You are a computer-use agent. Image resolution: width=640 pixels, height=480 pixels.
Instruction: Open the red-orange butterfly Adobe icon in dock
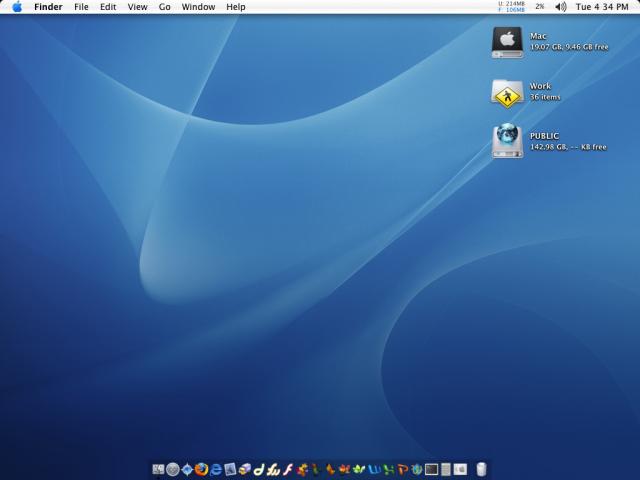point(345,469)
